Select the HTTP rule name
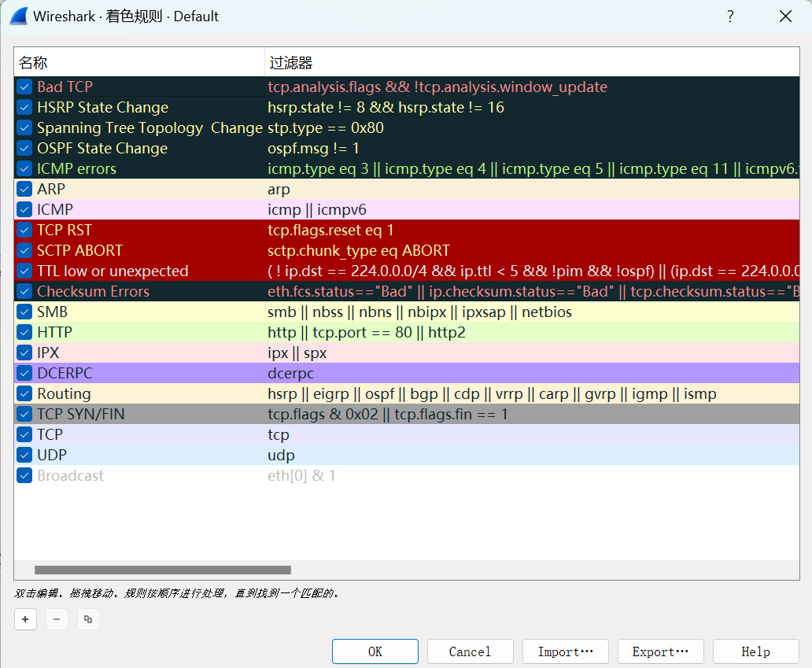The image size is (812, 668). coord(54,332)
